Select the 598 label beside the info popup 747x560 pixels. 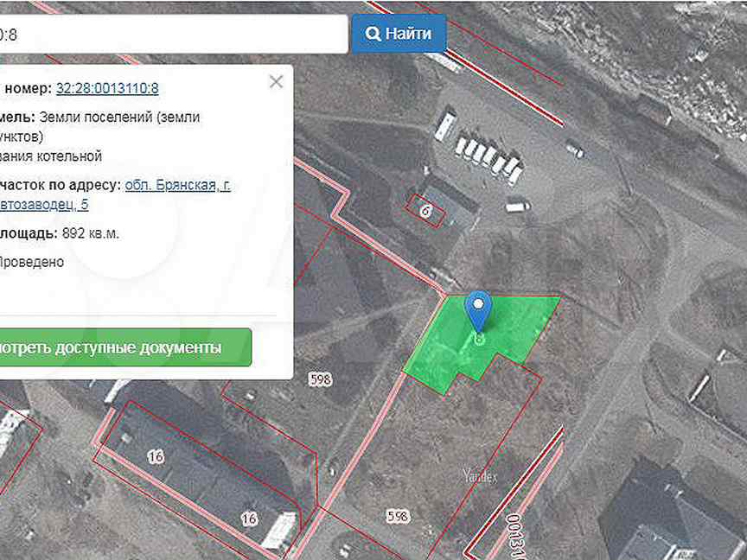click(321, 378)
